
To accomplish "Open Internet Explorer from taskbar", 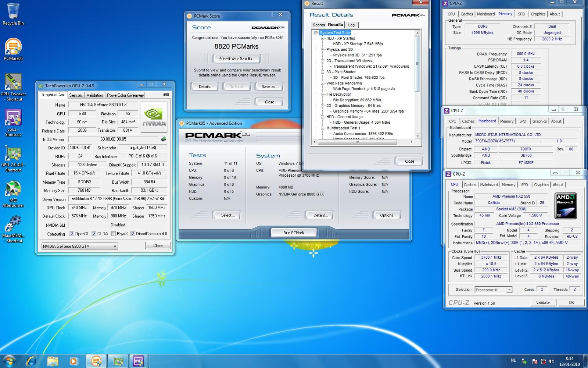I will click(x=32, y=361).
